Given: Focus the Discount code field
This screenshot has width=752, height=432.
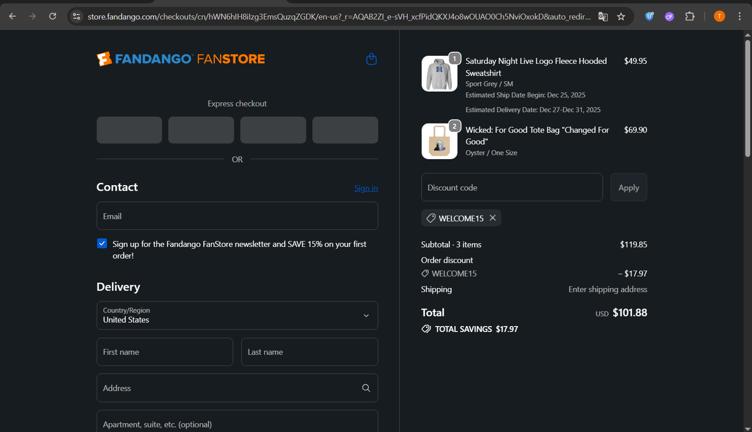Looking at the screenshot, I should pos(512,187).
